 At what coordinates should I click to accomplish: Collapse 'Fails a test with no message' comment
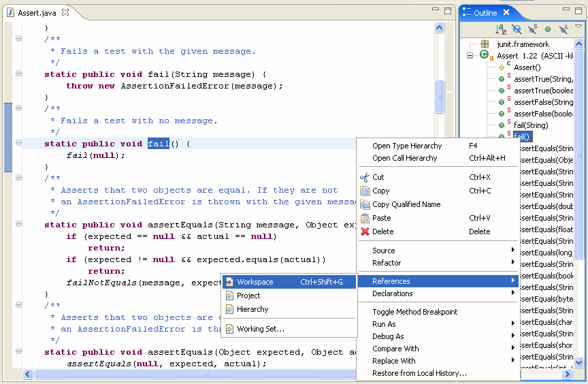click(18, 108)
